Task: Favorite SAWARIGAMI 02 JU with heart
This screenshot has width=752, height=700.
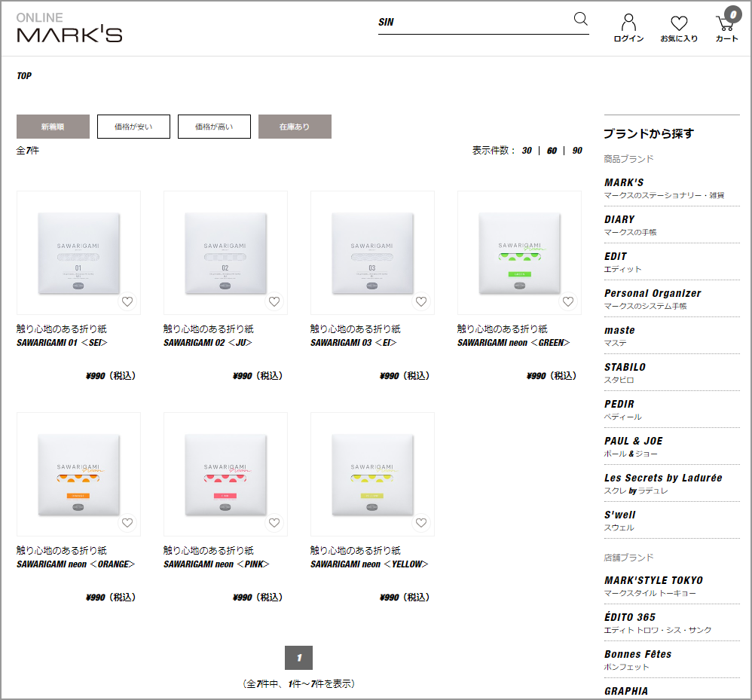Action: point(274,301)
